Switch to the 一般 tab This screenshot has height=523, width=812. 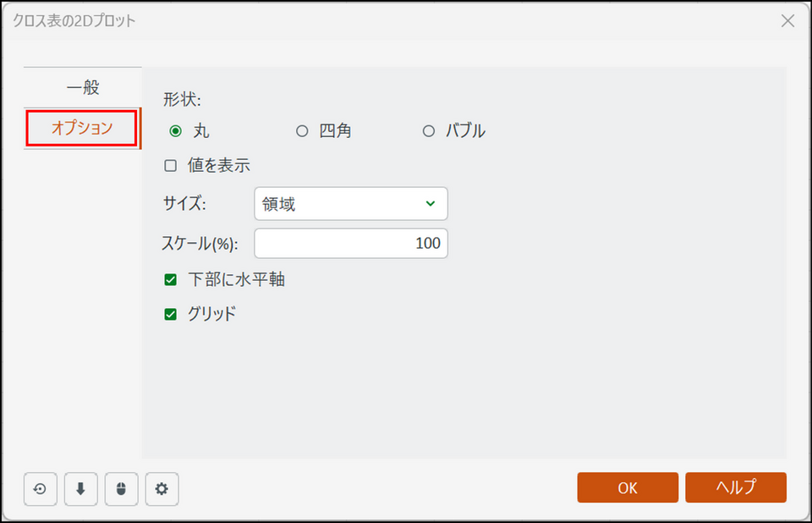(82, 87)
